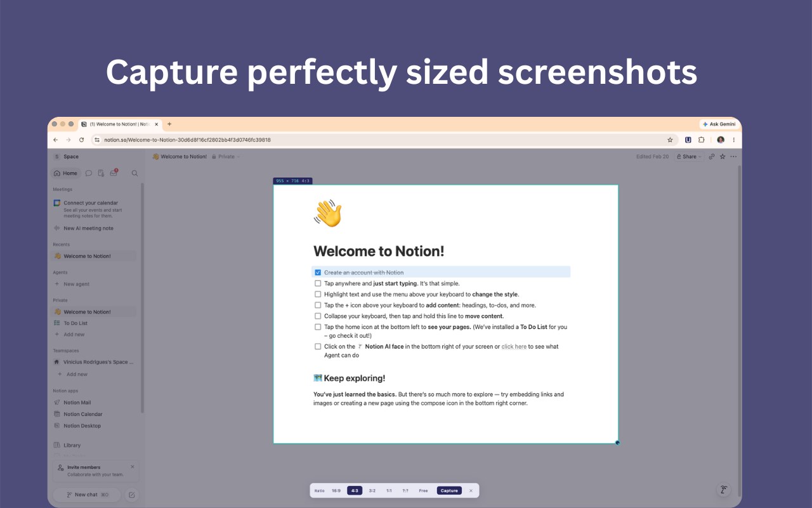
Task: Click the Welcome to Notion! page heading
Action: pyautogui.click(x=379, y=251)
